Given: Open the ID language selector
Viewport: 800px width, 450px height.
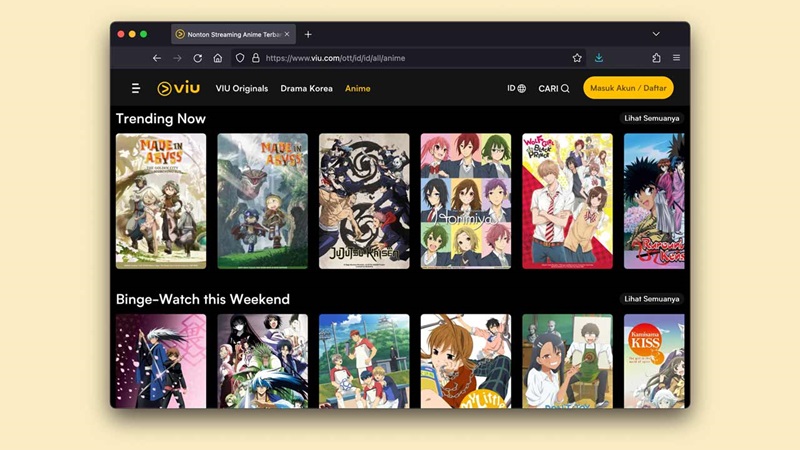Looking at the screenshot, I should tap(516, 88).
